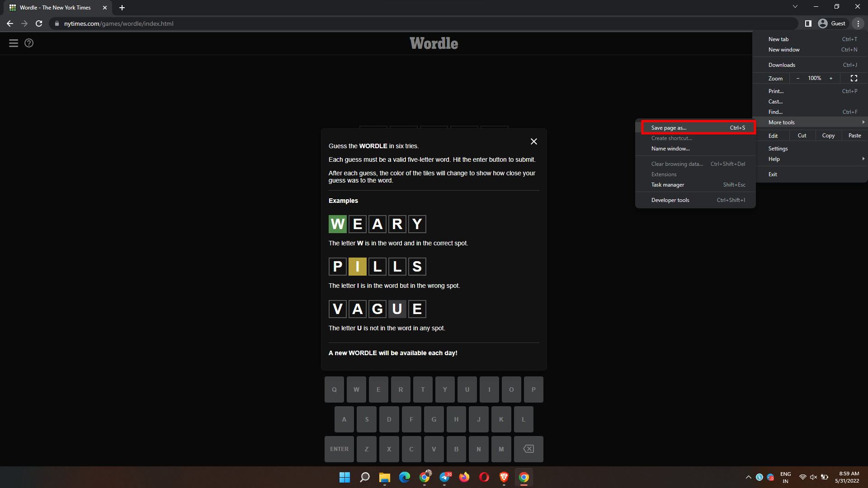
Task: Show hidden system tray icons
Action: pyautogui.click(x=749, y=477)
